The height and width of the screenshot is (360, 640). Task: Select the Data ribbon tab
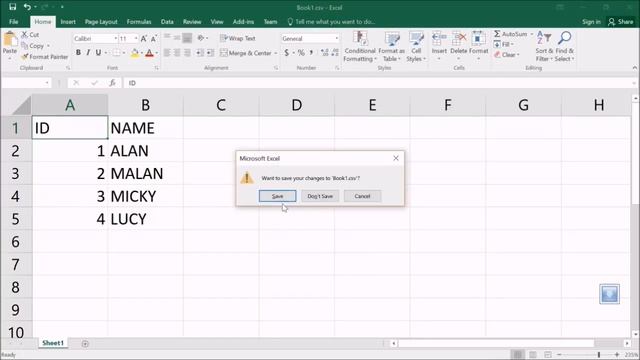point(167,22)
